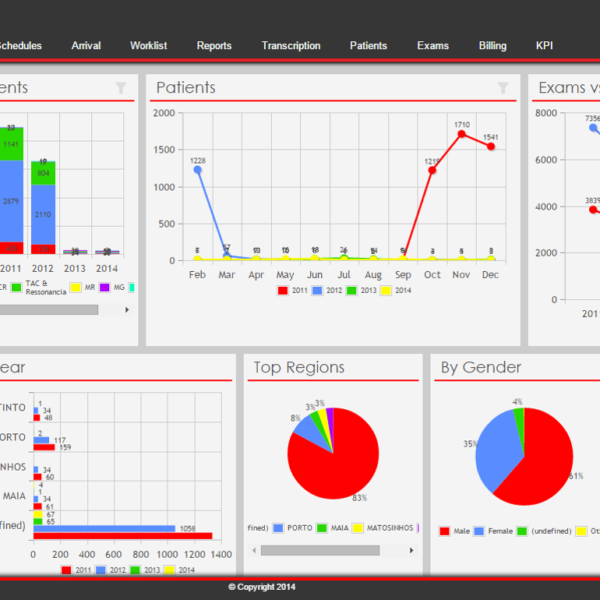This screenshot has width=600, height=600.
Task: Click the Top Regions legend scrollbar thumb
Action: tap(320, 550)
